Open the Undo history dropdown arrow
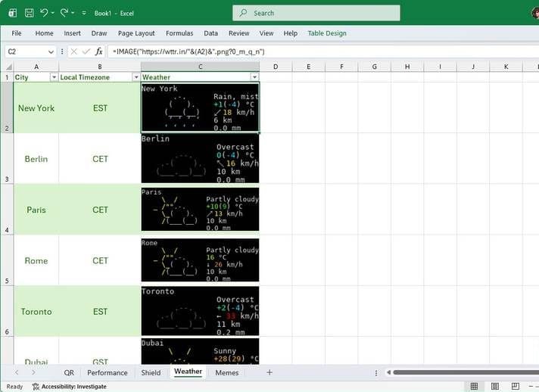 coord(52,13)
